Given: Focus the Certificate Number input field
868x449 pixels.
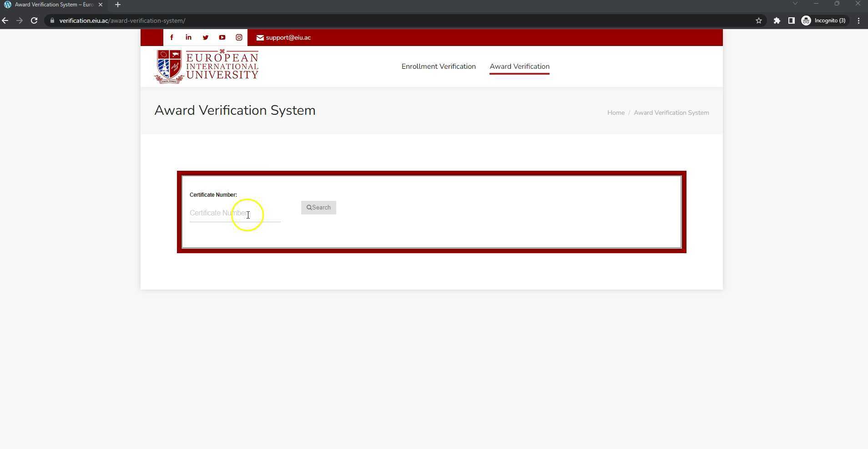Looking at the screenshot, I should [x=235, y=213].
